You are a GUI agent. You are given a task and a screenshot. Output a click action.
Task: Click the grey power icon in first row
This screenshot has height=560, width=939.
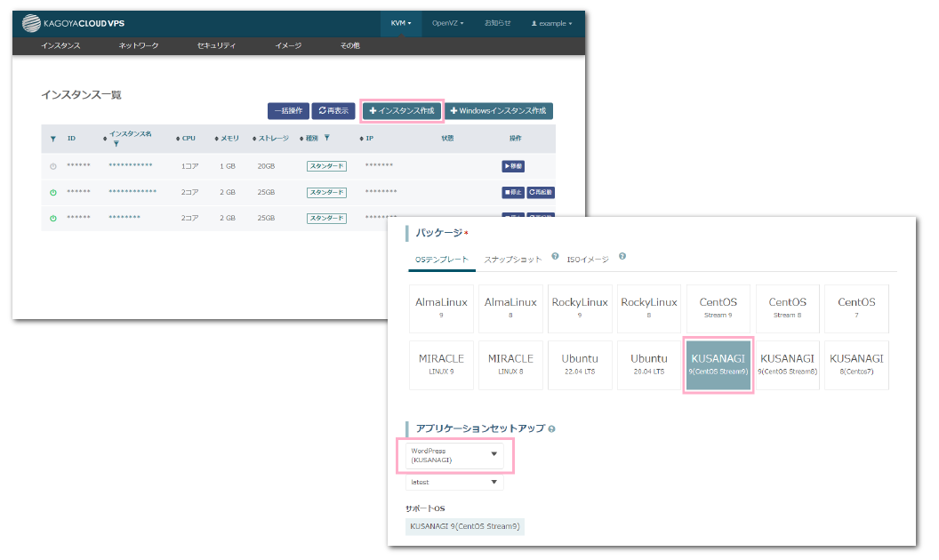coord(53,166)
